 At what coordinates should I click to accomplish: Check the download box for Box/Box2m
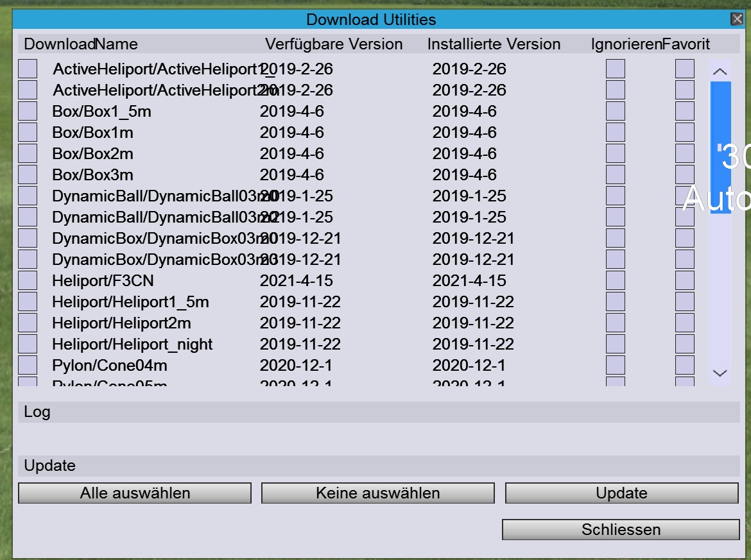(28, 153)
